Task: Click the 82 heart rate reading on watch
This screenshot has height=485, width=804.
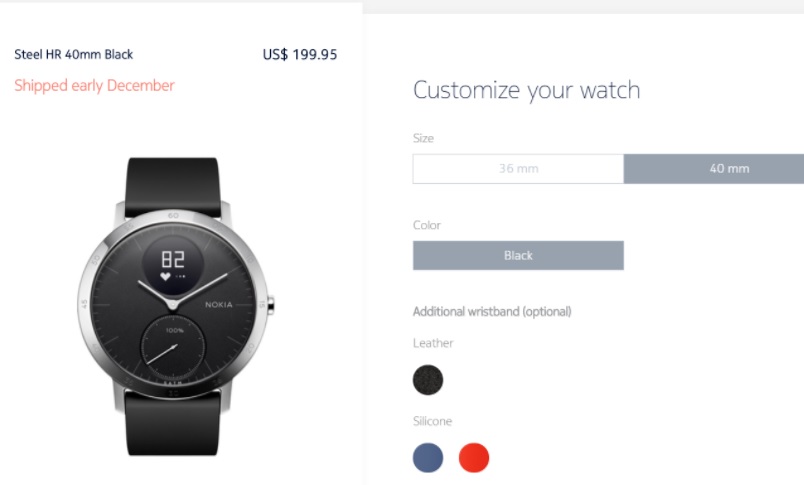Action: 173,259
